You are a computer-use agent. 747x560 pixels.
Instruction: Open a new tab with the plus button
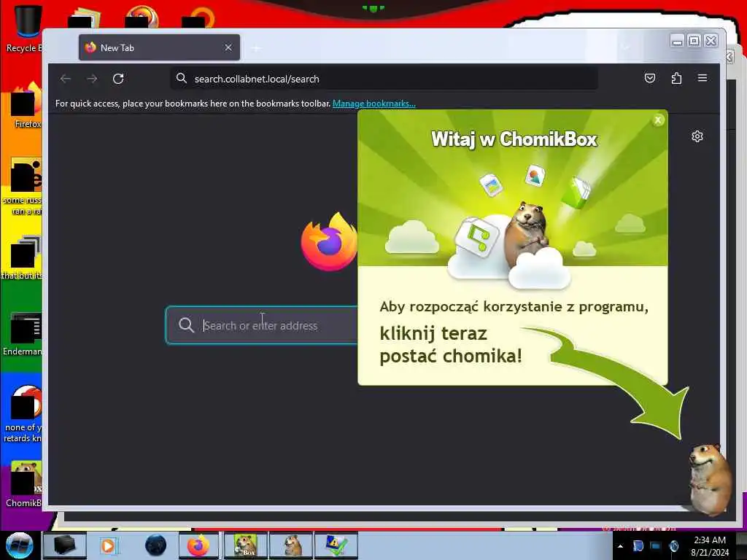pyautogui.click(x=256, y=48)
